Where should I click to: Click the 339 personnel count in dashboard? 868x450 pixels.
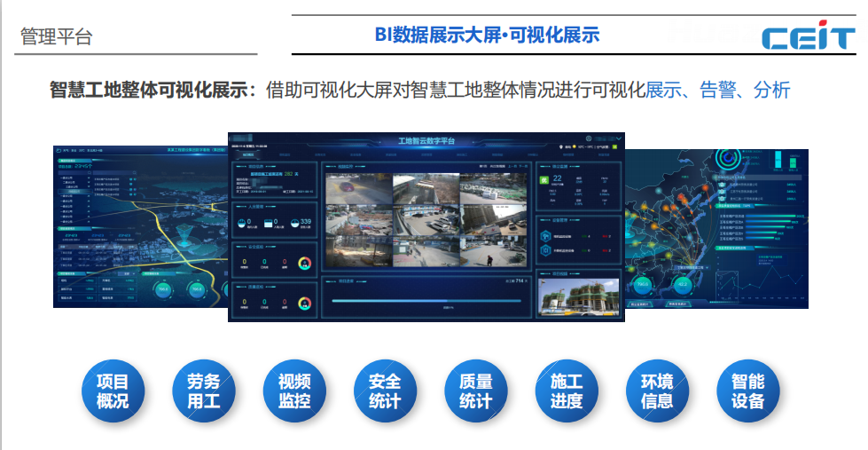click(x=306, y=222)
